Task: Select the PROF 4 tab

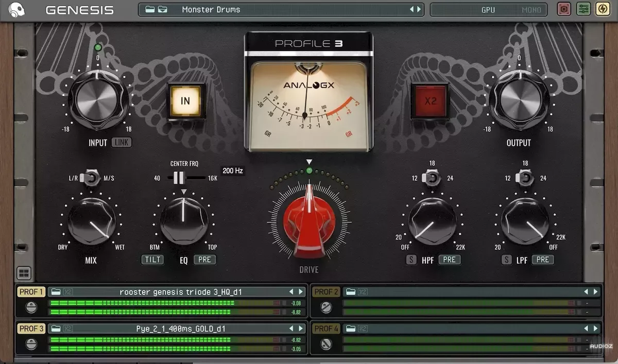Action: [x=326, y=328]
